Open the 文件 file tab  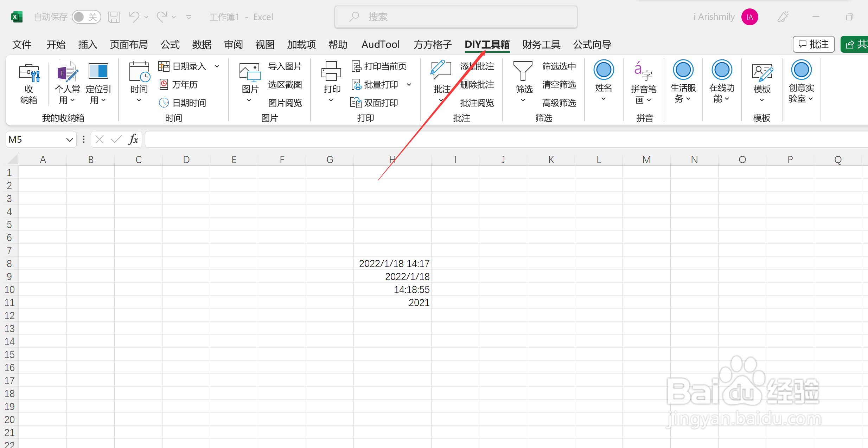pyautogui.click(x=22, y=45)
